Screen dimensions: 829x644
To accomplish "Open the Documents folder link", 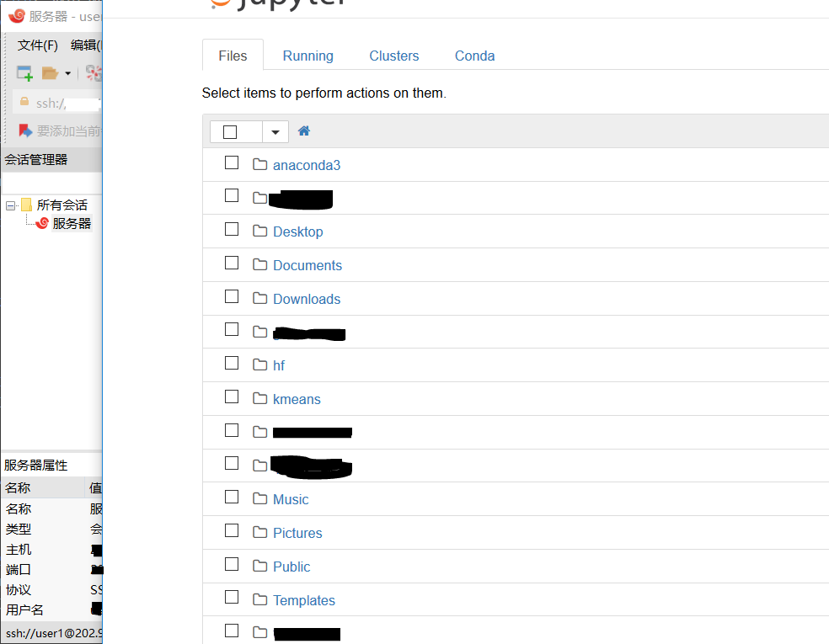I will pos(308,265).
